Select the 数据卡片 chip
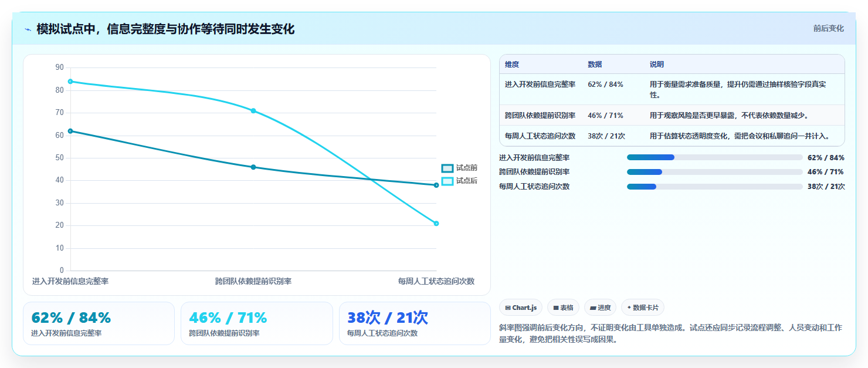Image resolution: width=868 pixels, height=368 pixels. point(643,308)
